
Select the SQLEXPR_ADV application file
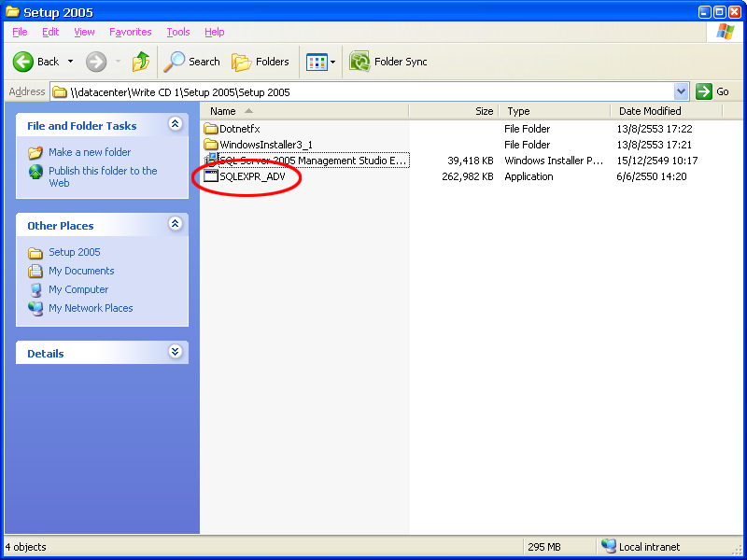pos(252,176)
